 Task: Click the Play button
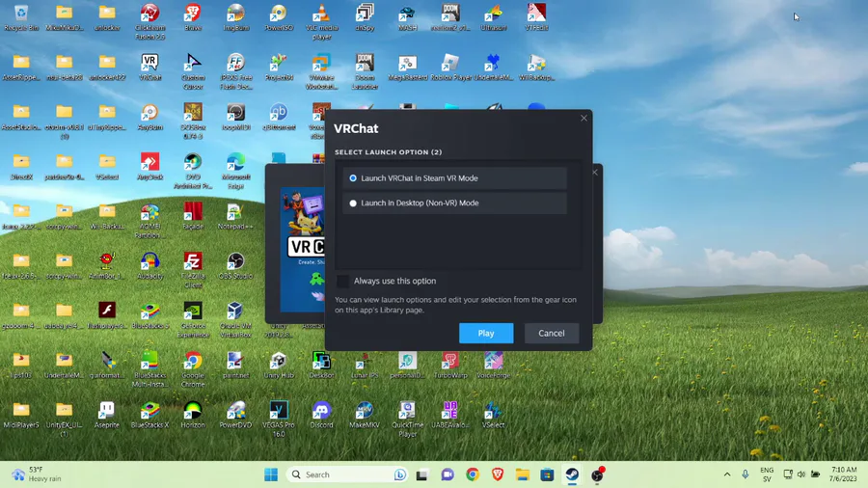486,333
